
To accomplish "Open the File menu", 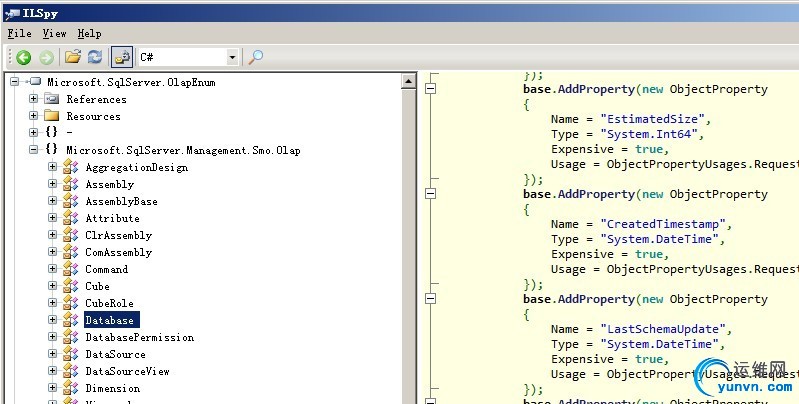I will [19, 34].
